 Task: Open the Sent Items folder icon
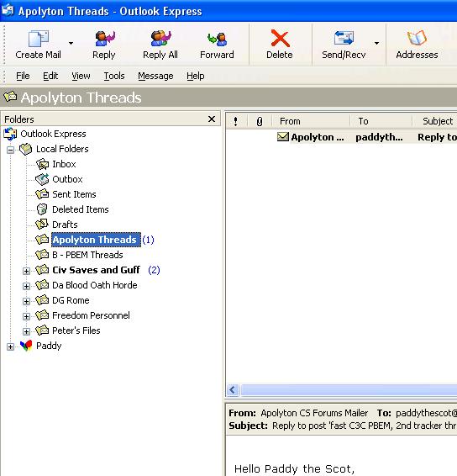pyautogui.click(x=42, y=194)
